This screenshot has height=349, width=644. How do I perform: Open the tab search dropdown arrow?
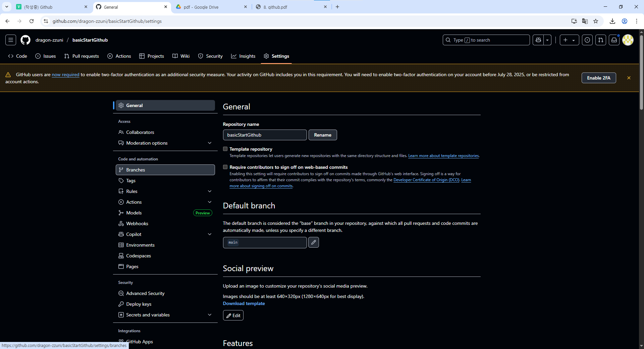coord(7,7)
